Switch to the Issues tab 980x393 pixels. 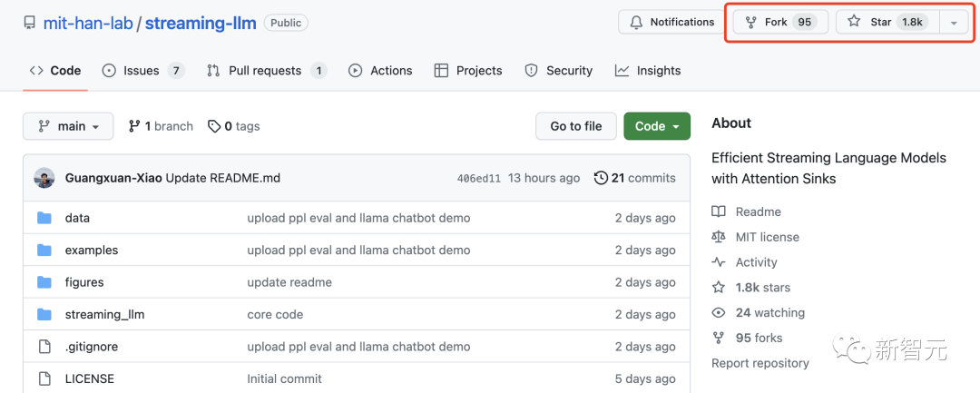(142, 71)
